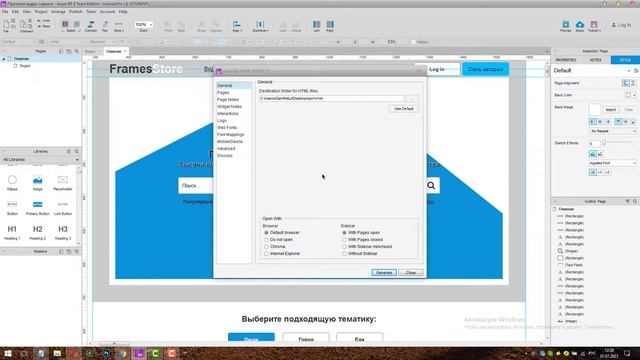Open the All Libraries dropdown

click(x=40, y=160)
